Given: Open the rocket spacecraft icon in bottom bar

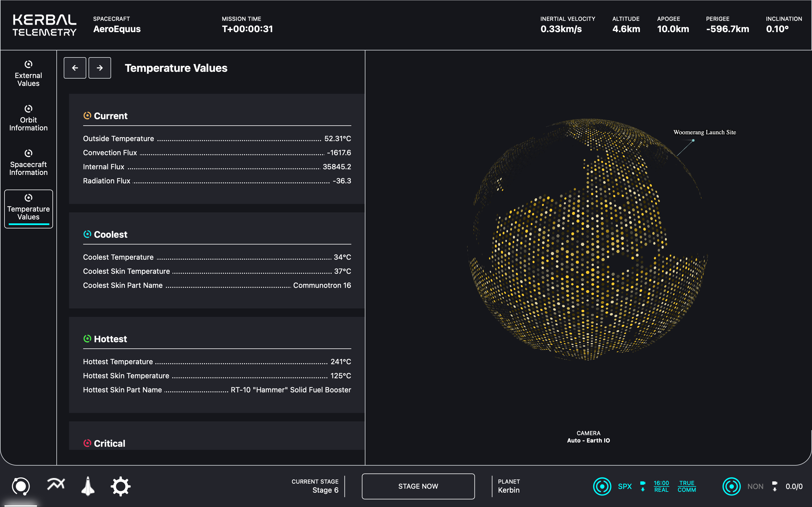Looking at the screenshot, I should pyautogui.click(x=88, y=486).
